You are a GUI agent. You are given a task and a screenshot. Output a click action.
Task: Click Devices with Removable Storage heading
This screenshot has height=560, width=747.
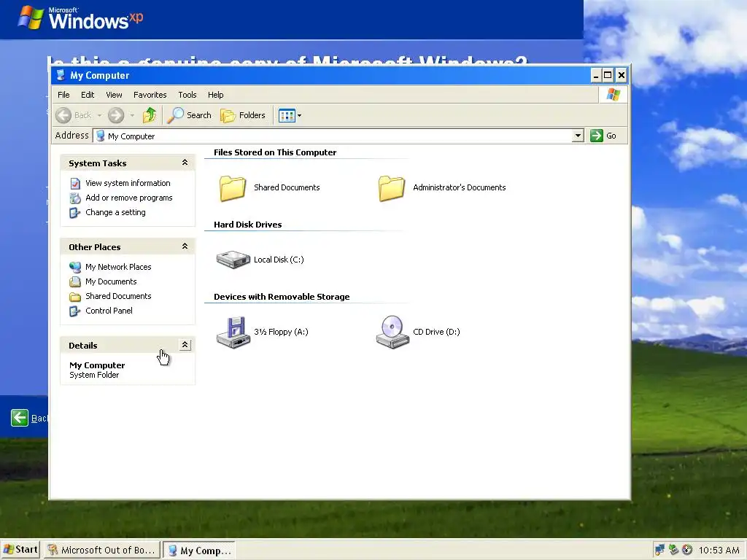(x=282, y=297)
